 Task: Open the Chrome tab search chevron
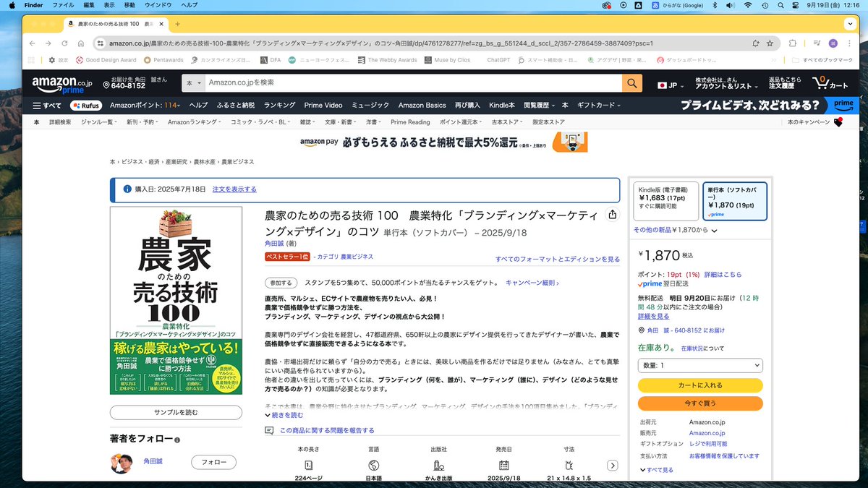[848, 24]
